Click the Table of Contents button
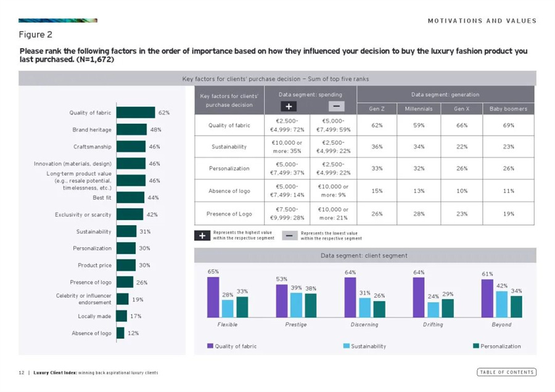 point(506,372)
